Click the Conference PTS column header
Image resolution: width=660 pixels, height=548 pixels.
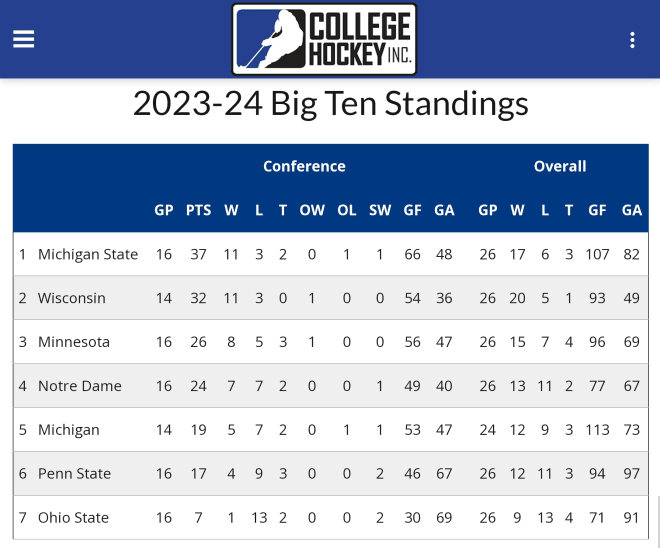pos(198,210)
